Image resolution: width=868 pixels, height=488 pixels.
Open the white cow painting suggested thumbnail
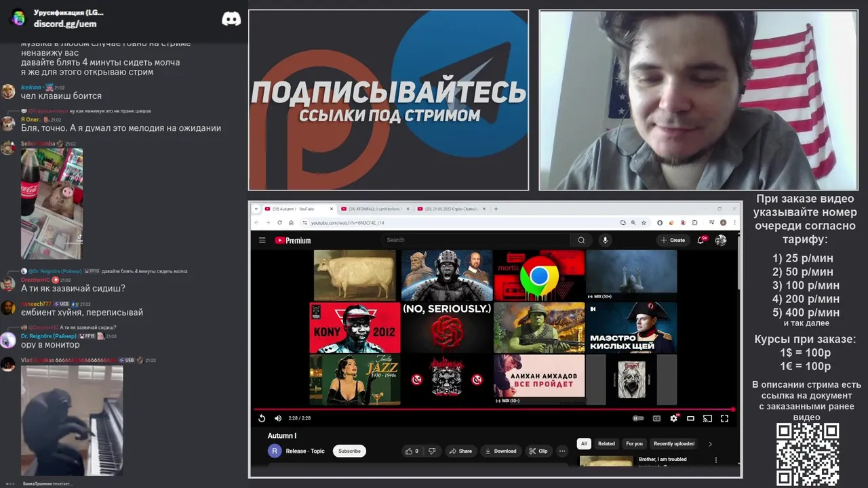tap(355, 275)
